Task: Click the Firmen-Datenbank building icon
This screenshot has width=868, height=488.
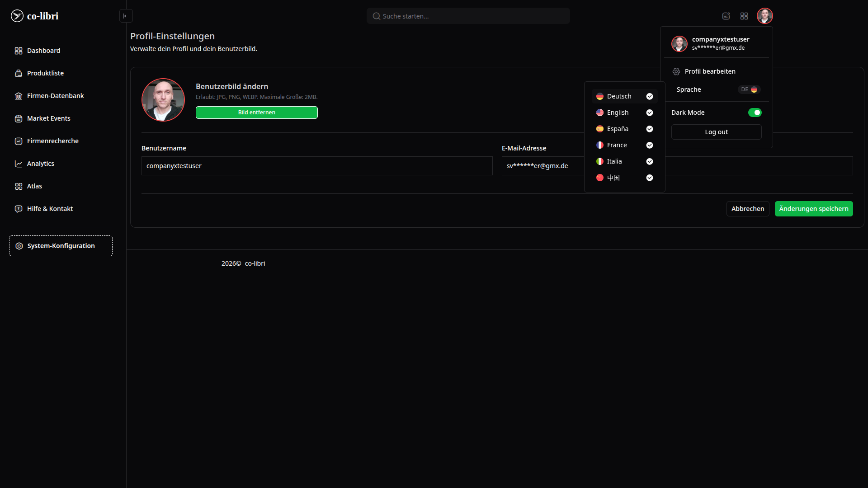Action: pyautogui.click(x=19, y=96)
